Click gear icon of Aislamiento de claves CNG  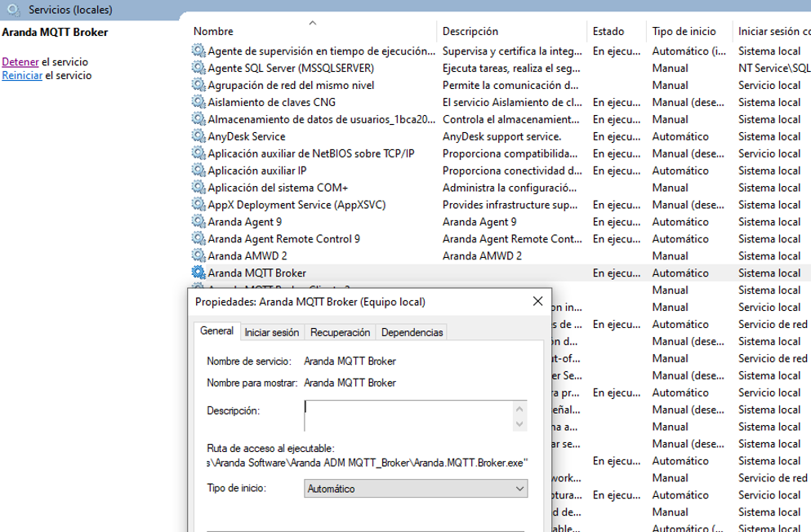pyautogui.click(x=198, y=102)
